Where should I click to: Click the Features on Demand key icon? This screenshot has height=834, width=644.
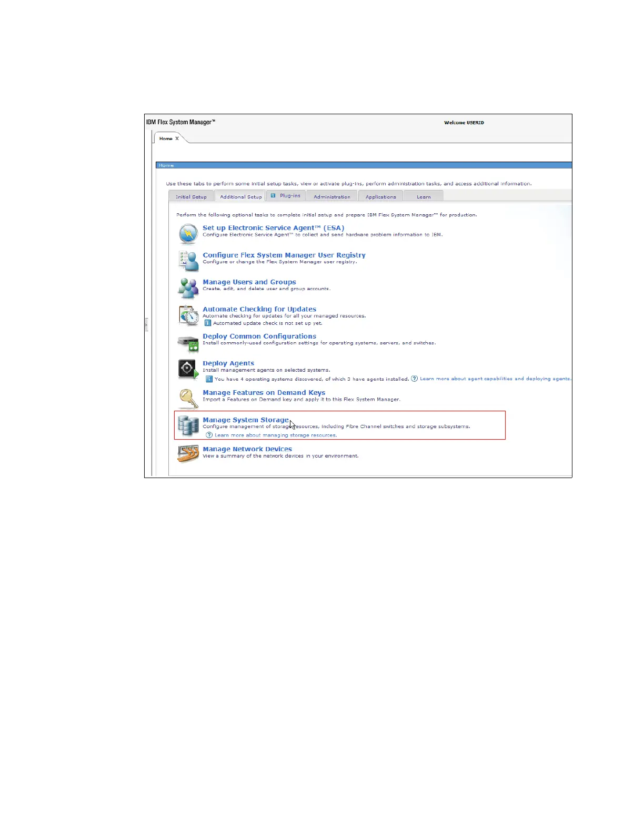(188, 399)
